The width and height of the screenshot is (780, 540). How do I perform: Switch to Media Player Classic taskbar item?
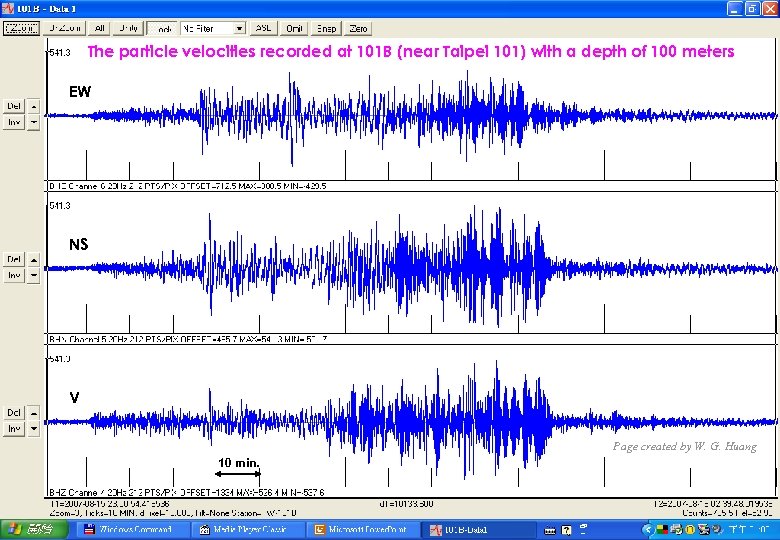pyautogui.click(x=249, y=530)
